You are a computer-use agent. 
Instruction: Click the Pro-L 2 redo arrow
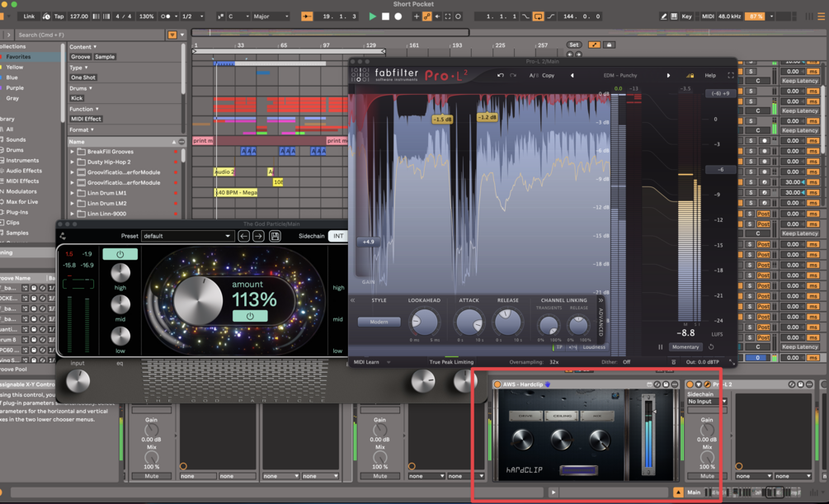point(513,76)
